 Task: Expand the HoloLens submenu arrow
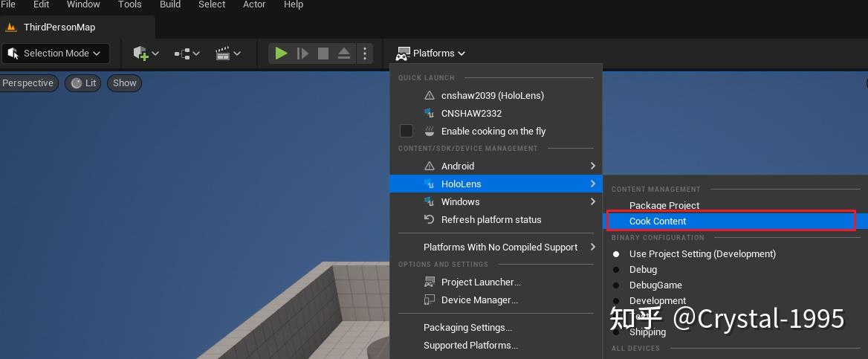pos(592,184)
